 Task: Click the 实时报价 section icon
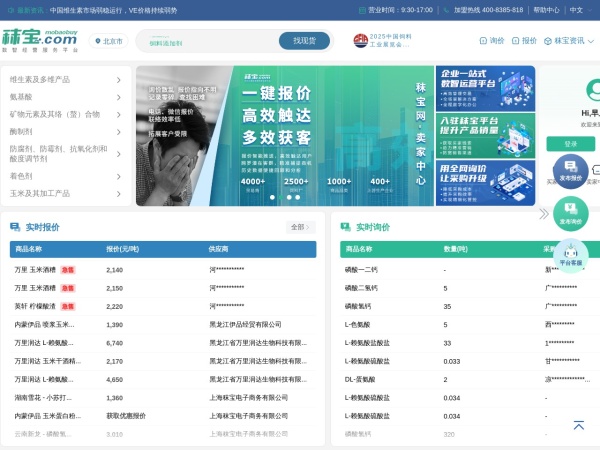[15, 227]
